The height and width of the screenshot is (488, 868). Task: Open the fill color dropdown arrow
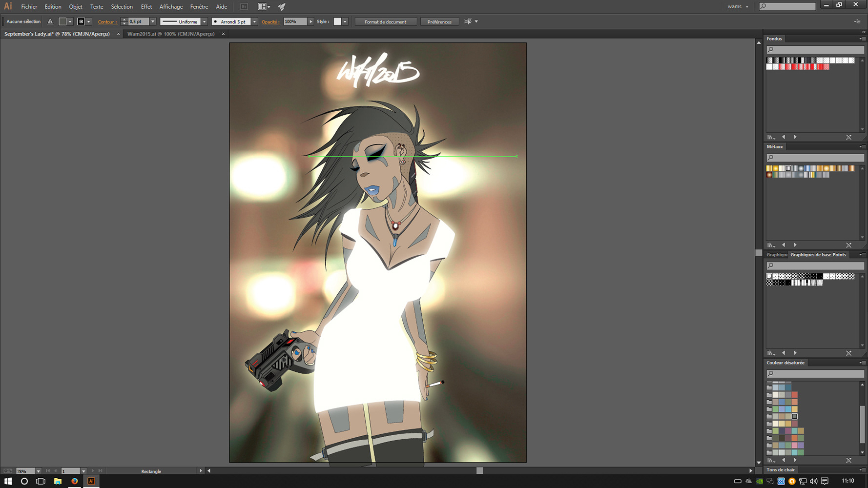coord(70,21)
